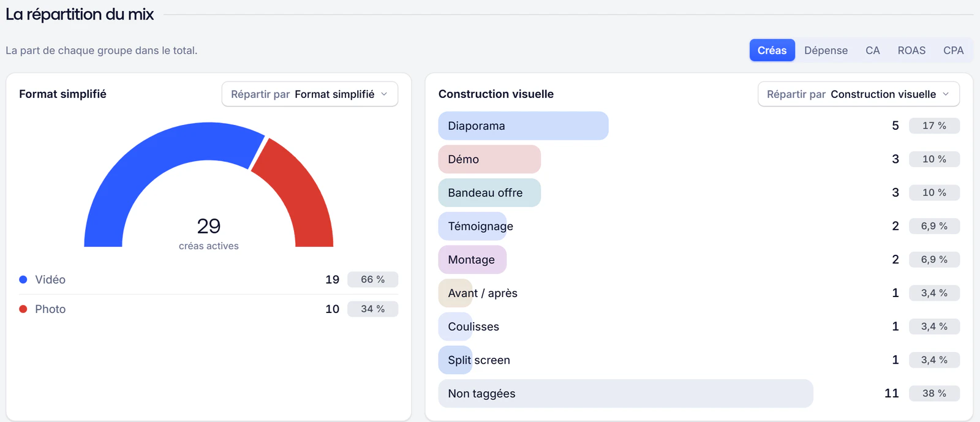
Task: Click the count 19 for Vidéo
Action: click(x=332, y=279)
